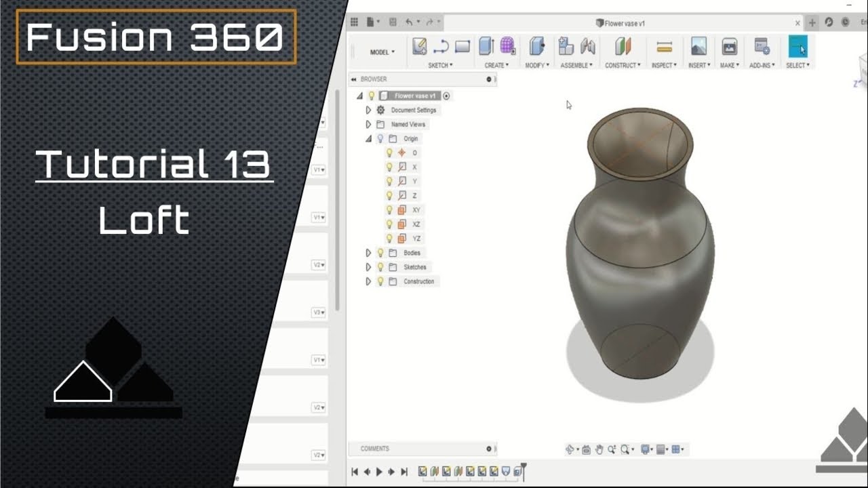Screen dimensions: 868x488
Task: Click the Measure icon under Inspect
Action: coord(664,46)
